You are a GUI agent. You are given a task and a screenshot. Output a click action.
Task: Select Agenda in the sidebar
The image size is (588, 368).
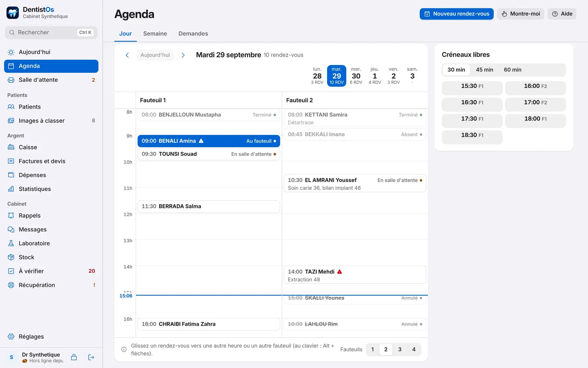point(51,66)
